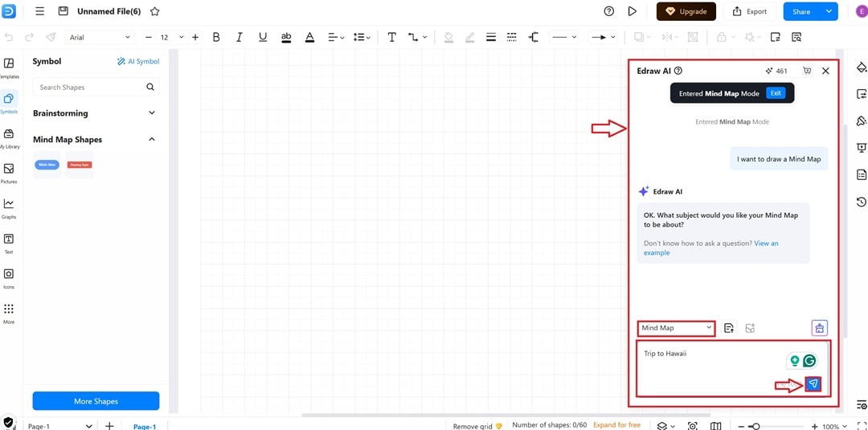Increase font size with plus button
The image size is (868, 430).
(x=195, y=37)
